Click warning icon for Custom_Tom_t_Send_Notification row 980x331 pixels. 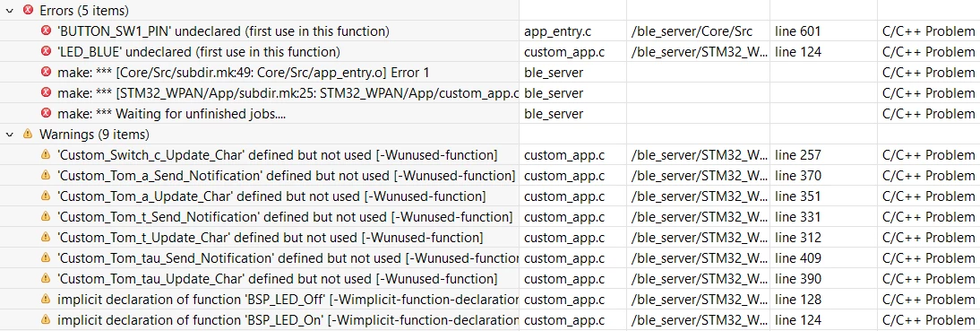point(45,216)
